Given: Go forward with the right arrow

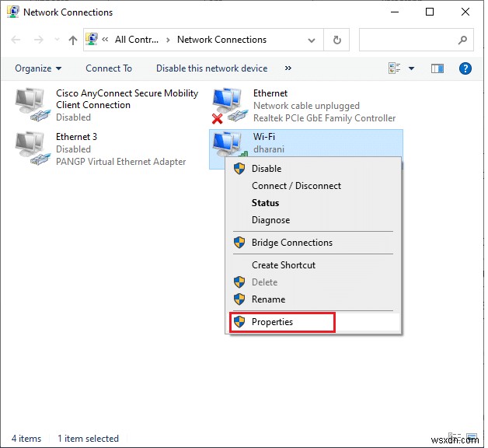Looking at the screenshot, I should pos(39,40).
